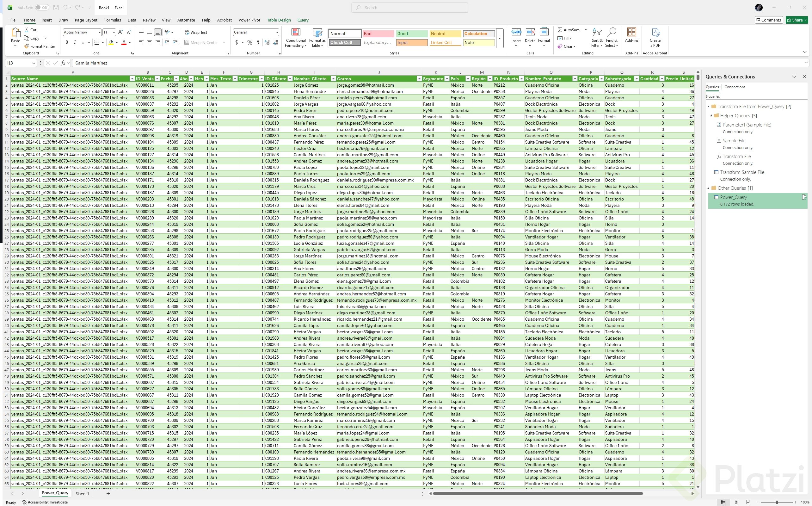Collapse the Helper Queries folder

[711, 115]
